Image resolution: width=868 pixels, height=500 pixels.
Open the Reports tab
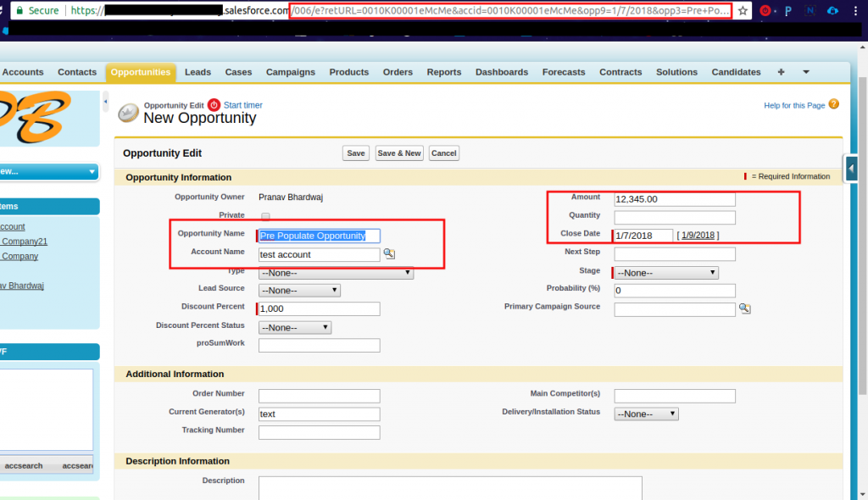444,72
